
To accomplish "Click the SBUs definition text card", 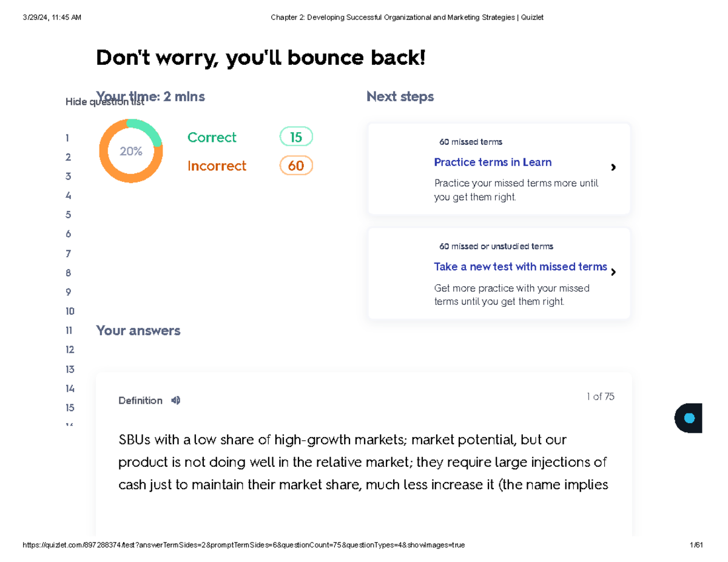I will coord(363,461).
